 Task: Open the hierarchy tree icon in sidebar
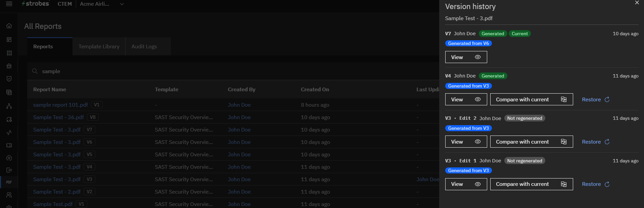pos(9,106)
